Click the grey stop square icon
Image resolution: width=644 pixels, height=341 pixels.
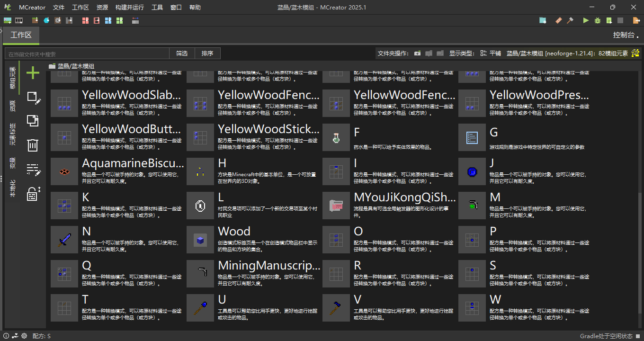(x=620, y=20)
